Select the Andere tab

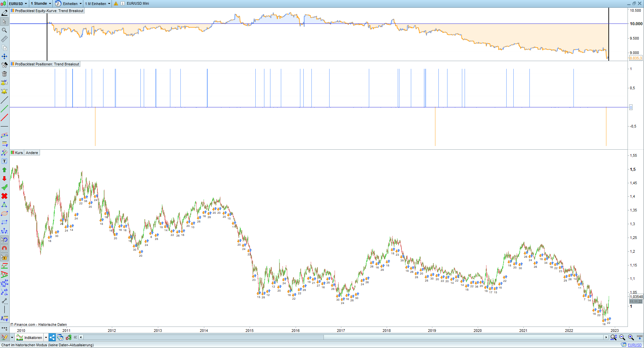click(32, 153)
